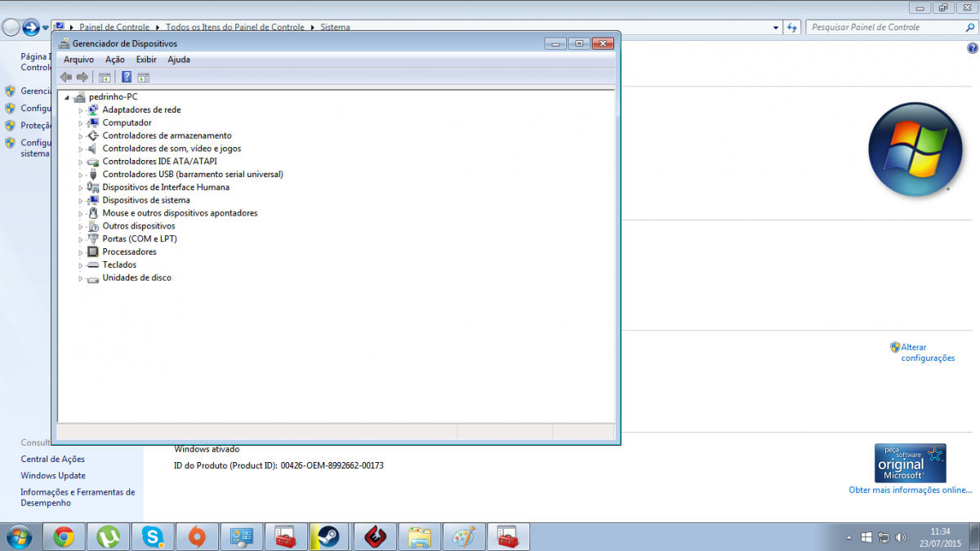Screen dimensions: 980x551
Task: Collapse the pedrinho-PC root node
Action: [x=67, y=97]
